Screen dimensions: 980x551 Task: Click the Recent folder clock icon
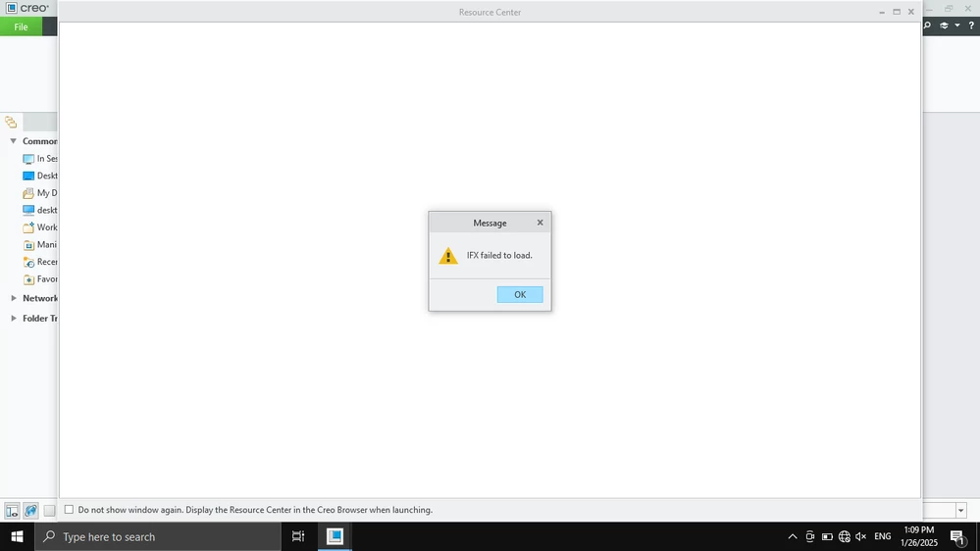pyautogui.click(x=28, y=262)
